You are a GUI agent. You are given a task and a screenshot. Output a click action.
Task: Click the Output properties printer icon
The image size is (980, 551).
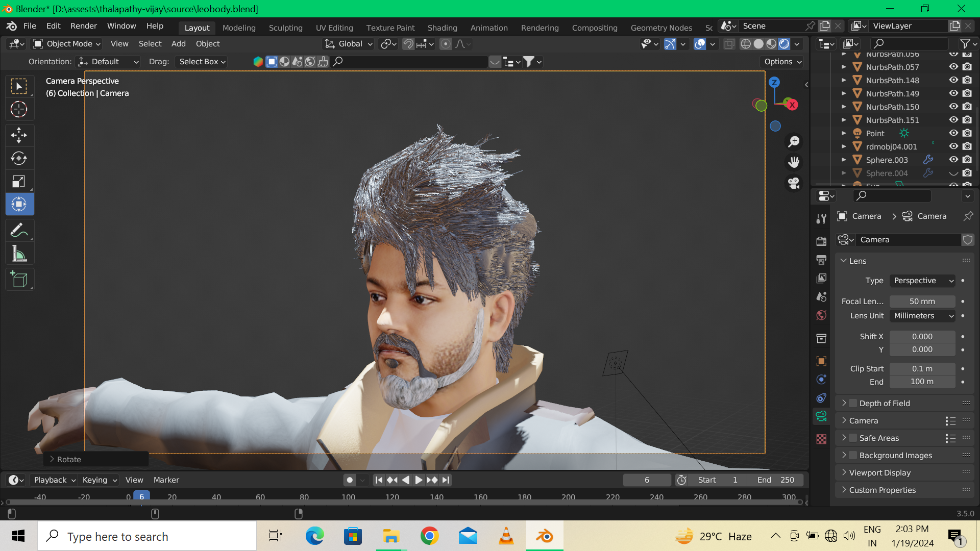(x=821, y=260)
